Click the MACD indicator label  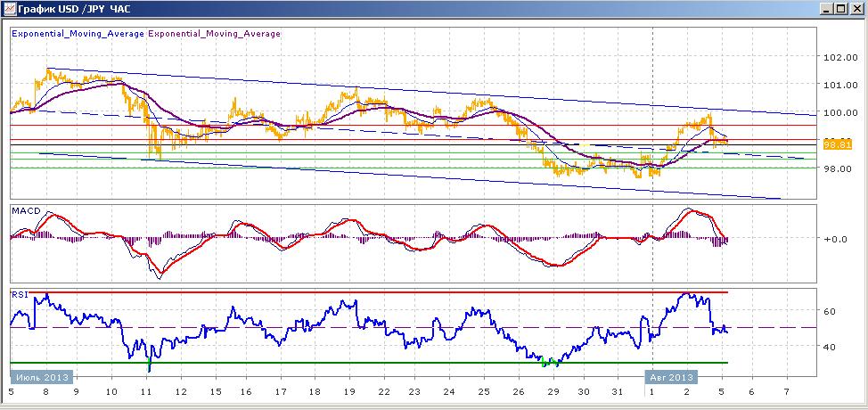click(24, 211)
